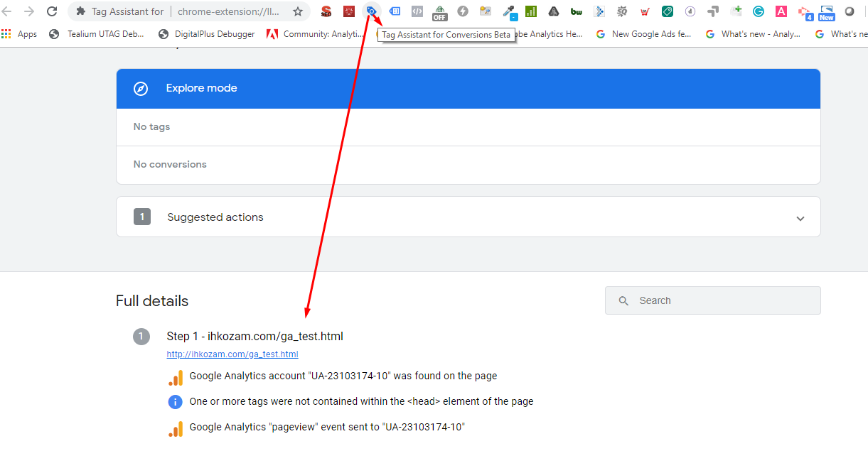The height and width of the screenshot is (451, 868).
Task: Open Tealium UTAG Debugger bookmark
Action: 97,34
